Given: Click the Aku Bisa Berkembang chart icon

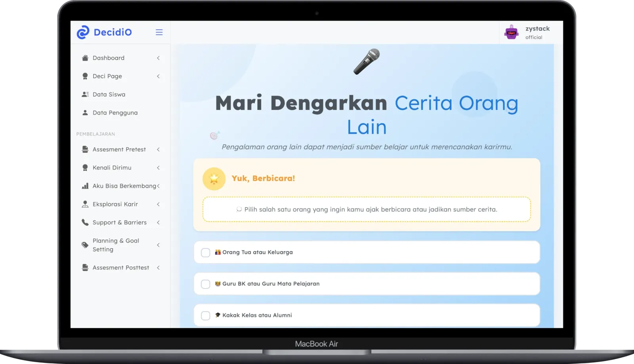Looking at the screenshot, I should [85, 186].
